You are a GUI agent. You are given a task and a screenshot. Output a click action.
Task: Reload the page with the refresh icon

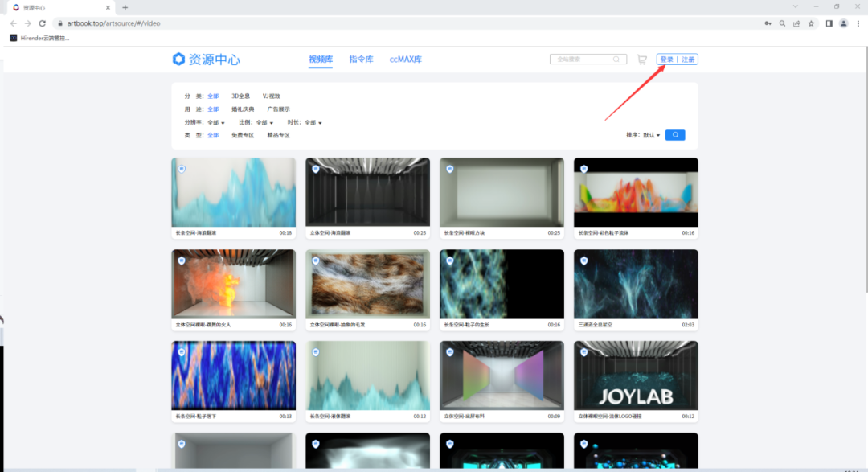point(42,23)
